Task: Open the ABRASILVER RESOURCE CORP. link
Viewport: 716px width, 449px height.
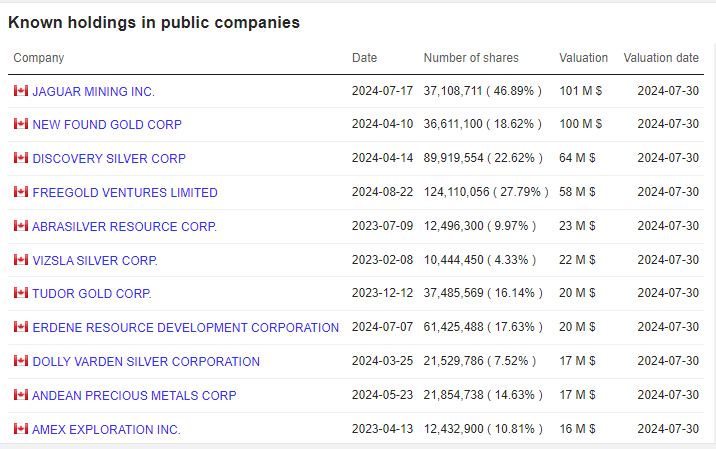Action: pos(124,227)
